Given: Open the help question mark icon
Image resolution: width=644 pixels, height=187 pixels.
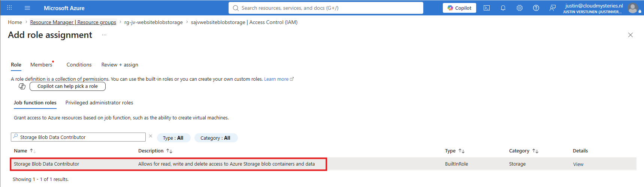Looking at the screenshot, I should click(x=536, y=8).
